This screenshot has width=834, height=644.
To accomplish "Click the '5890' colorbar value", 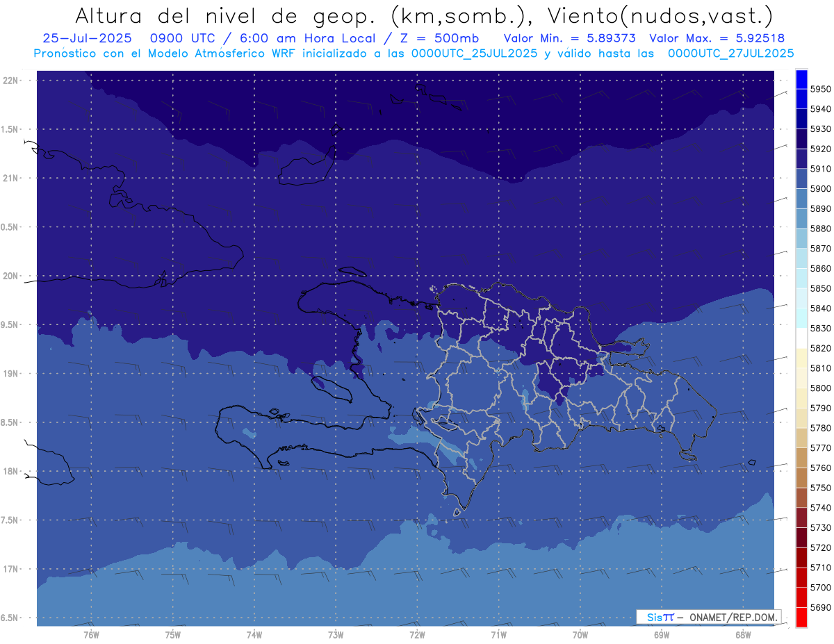I will 821,208.
